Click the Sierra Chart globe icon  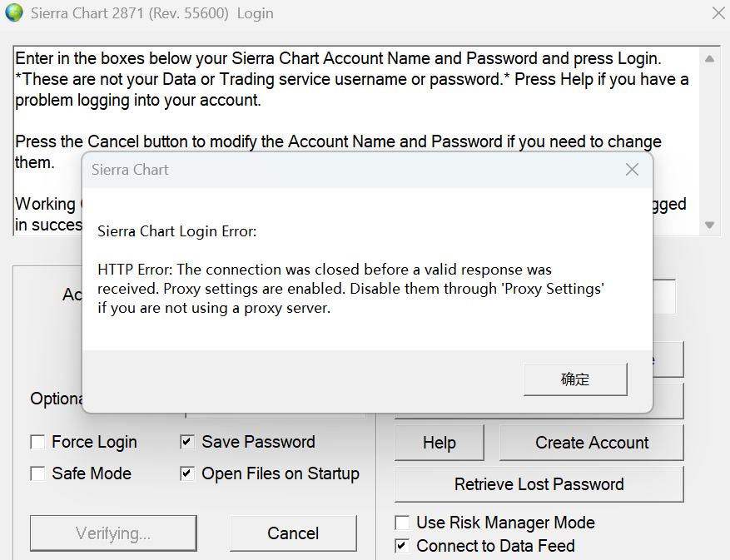(x=13, y=13)
